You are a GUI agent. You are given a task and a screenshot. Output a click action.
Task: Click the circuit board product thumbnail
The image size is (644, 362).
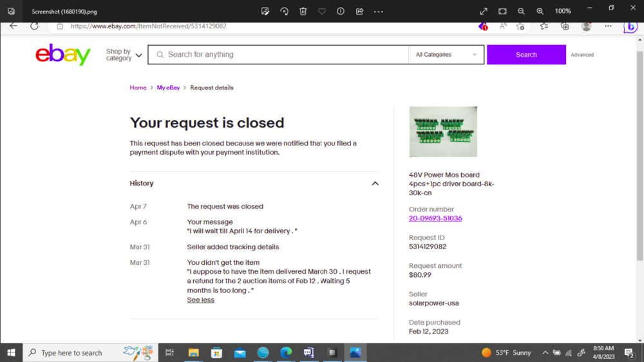point(443,131)
